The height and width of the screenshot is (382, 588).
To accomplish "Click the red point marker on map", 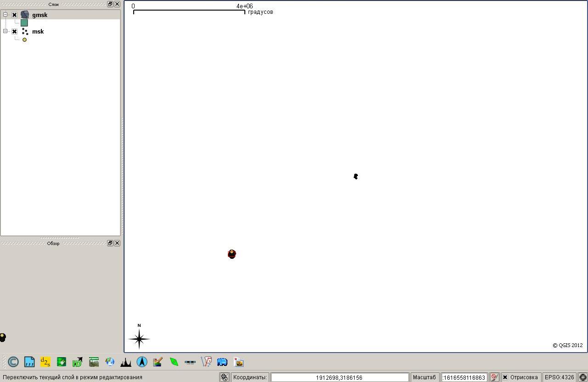I will [x=232, y=254].
